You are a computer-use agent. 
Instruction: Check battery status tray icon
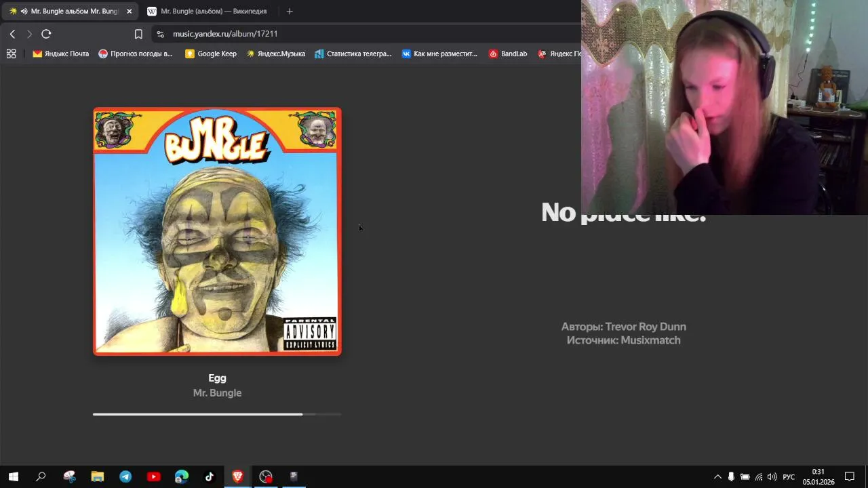(745, 476)
